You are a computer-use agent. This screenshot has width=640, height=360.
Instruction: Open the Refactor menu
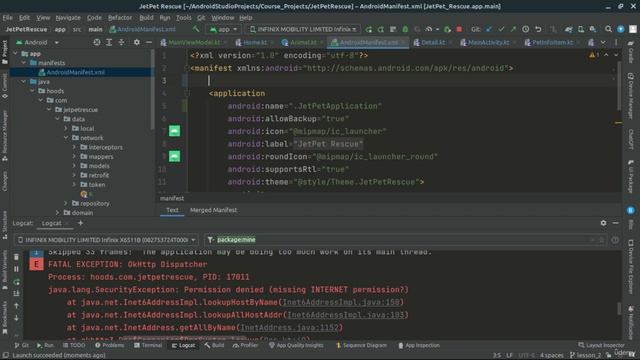pos(120,18)
